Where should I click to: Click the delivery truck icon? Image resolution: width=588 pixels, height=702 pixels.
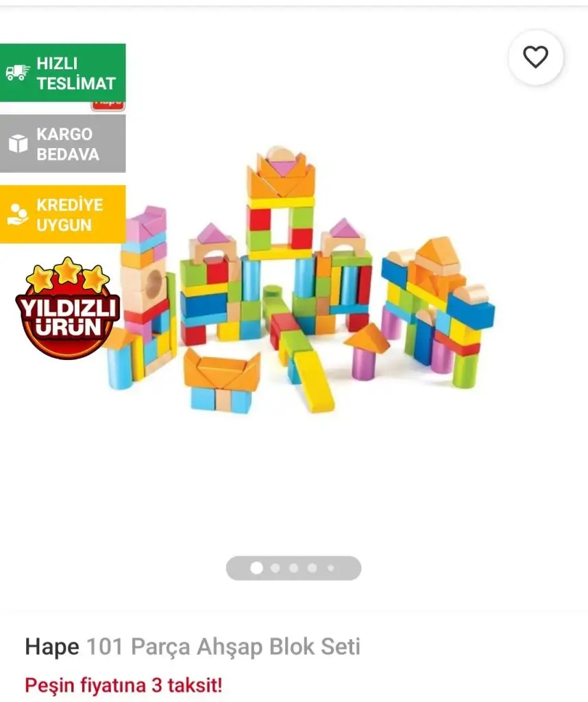pos(17,73)
